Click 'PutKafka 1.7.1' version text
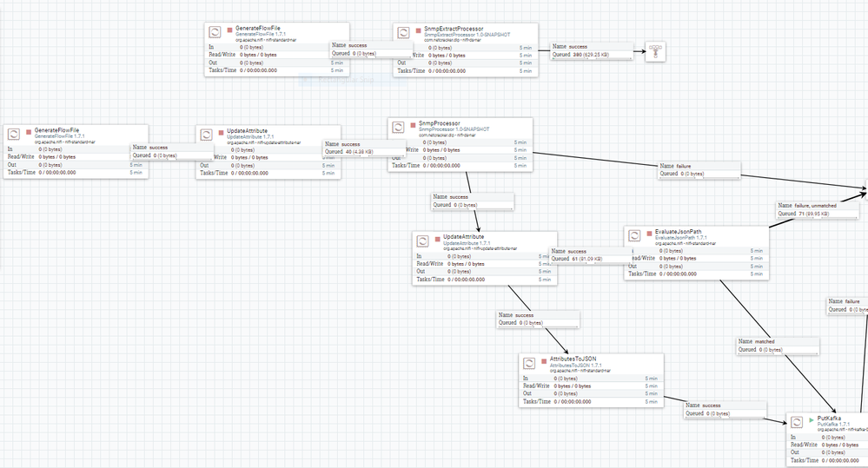868x468 pixels. pos(833,425)
